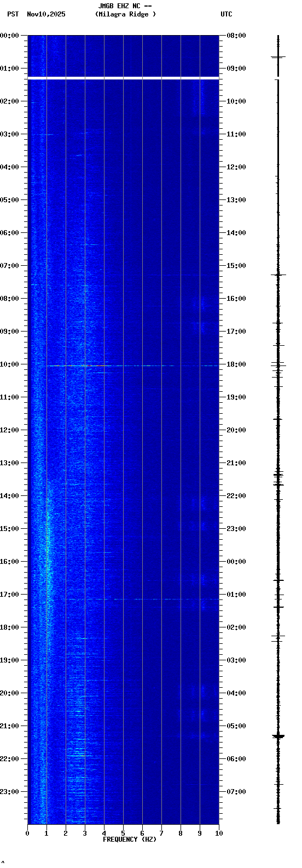The image size is (302, 868).
Task: Click the '14:00' UTC time label
Action: coord(236,233)
